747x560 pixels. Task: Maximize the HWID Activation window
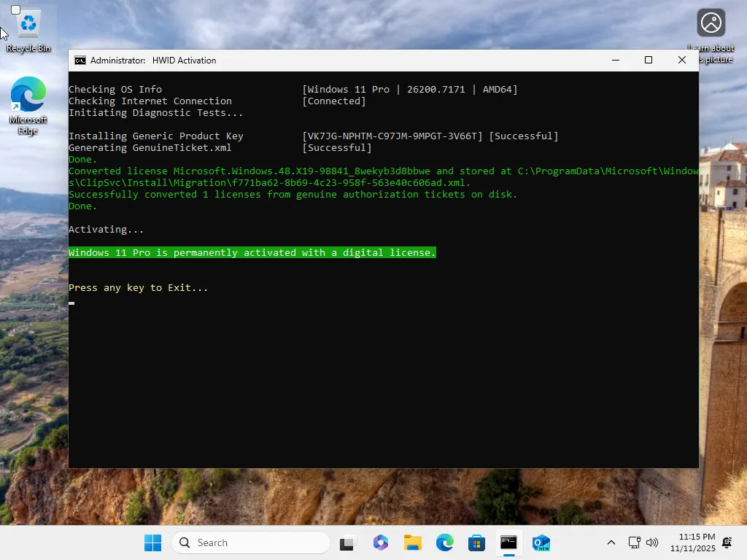[x=649, y=60]
